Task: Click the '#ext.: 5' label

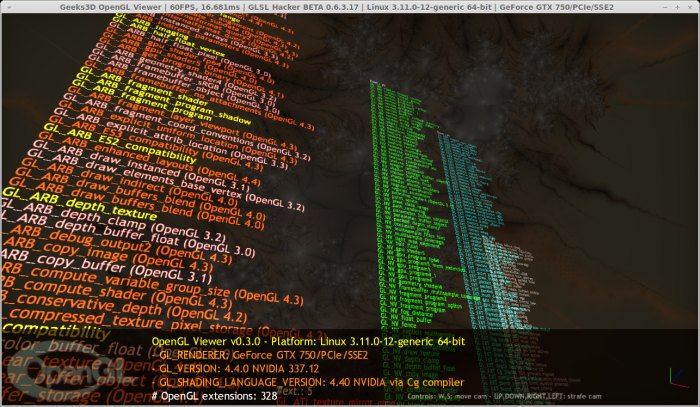Action: click(295, 392)
